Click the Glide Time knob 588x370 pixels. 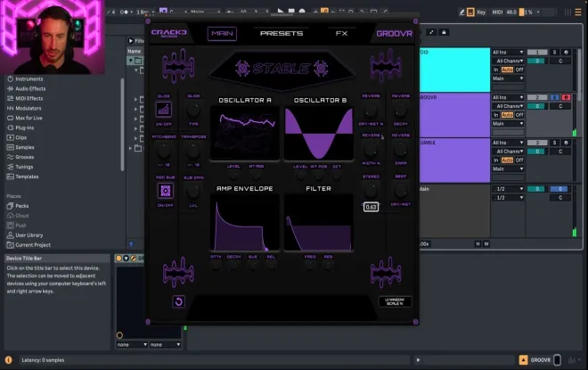coord(193,110)
